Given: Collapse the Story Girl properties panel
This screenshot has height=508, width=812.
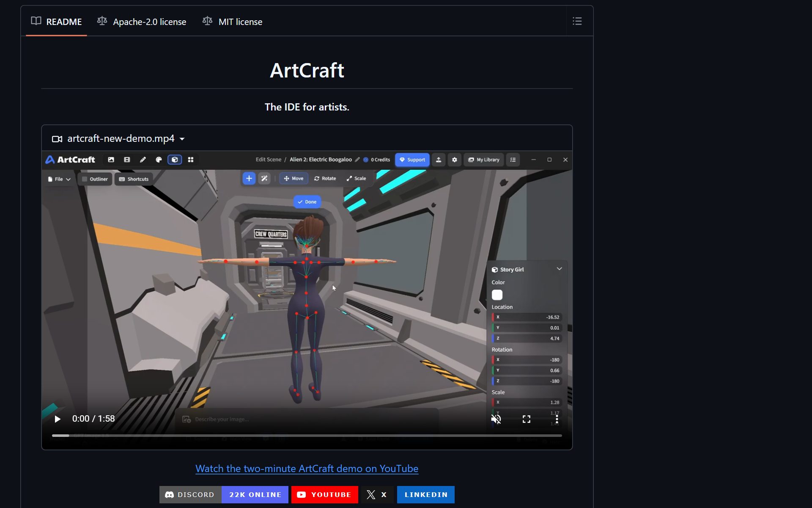Looking at the screenshot, I should (559, 269).
